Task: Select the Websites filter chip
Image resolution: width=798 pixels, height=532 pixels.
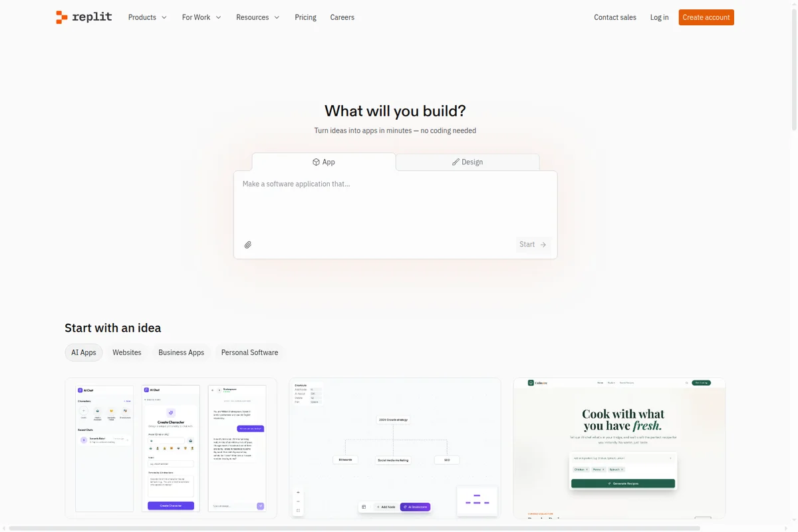Action: pos(126,352)
